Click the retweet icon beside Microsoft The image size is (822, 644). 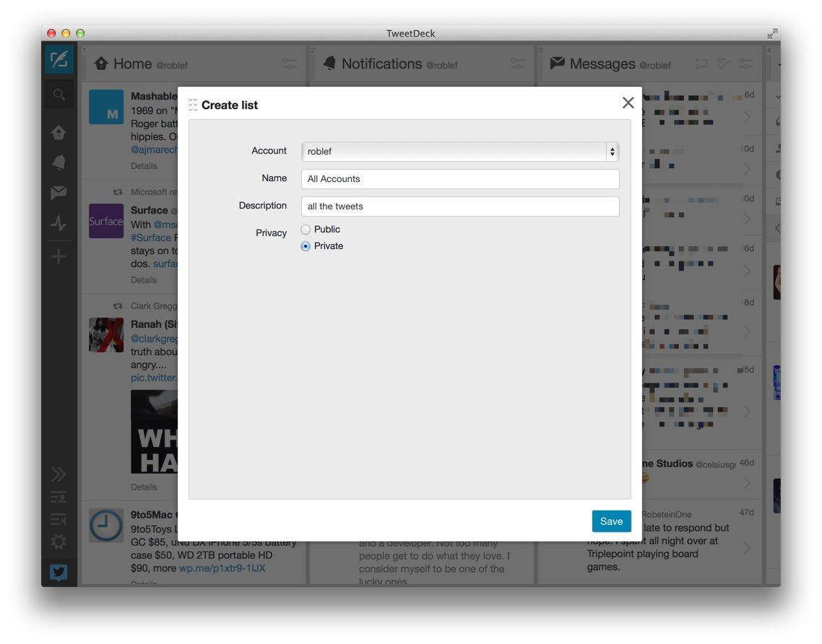click(118, 192)
